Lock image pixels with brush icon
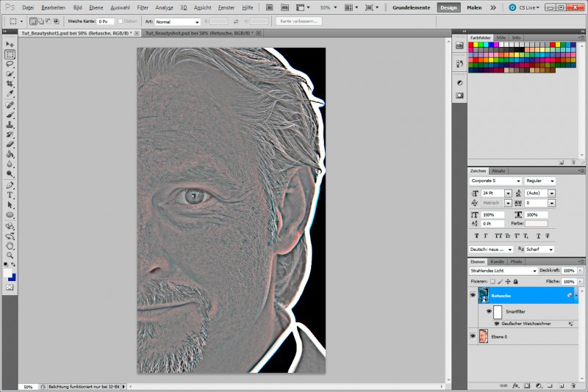 (501, 281)
